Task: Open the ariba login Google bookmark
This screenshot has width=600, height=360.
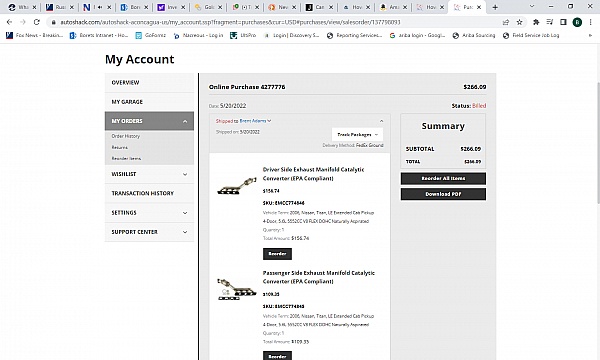Action: tap(417, 35)
